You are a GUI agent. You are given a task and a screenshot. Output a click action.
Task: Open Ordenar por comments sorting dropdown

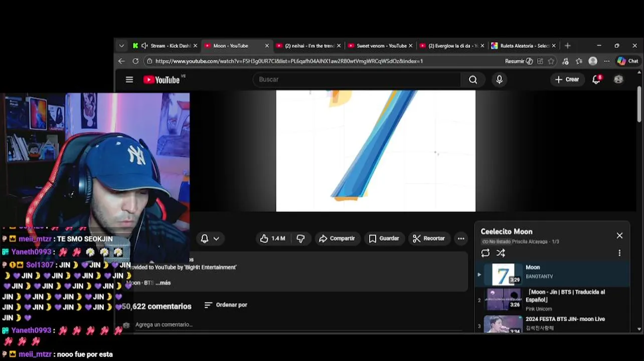(226, 305)
